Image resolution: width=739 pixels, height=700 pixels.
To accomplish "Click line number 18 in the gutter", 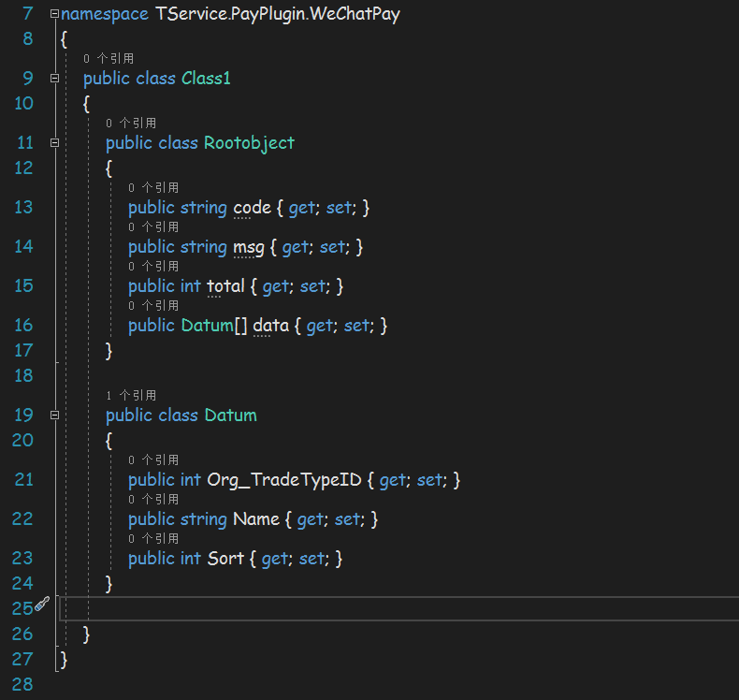I will 23,375.
